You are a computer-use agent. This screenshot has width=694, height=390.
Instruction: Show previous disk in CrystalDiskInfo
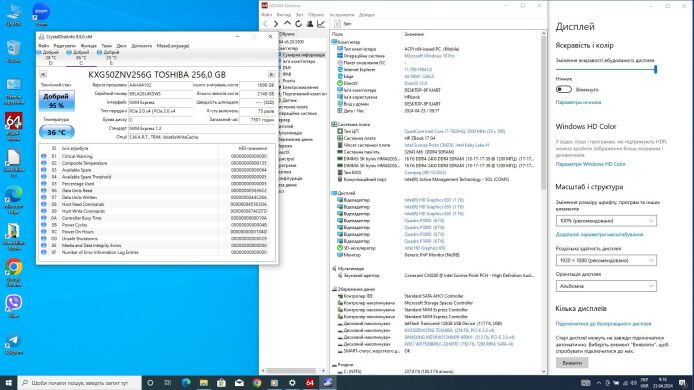(43, 74)
